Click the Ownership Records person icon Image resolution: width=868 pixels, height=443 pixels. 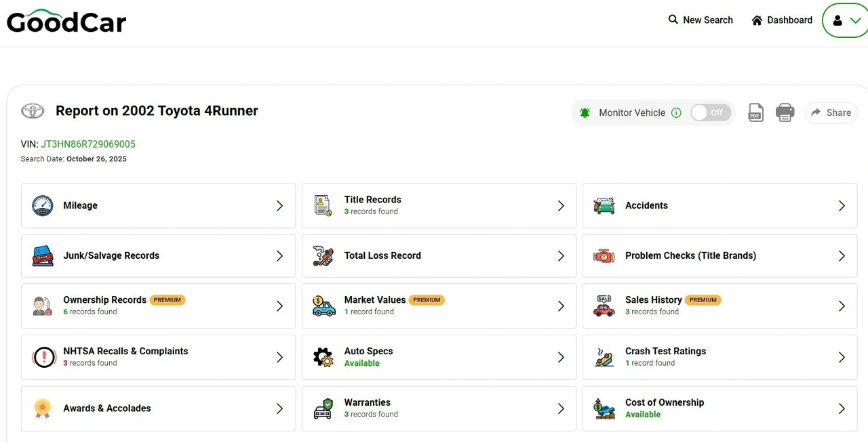click(x=43, y=305)
